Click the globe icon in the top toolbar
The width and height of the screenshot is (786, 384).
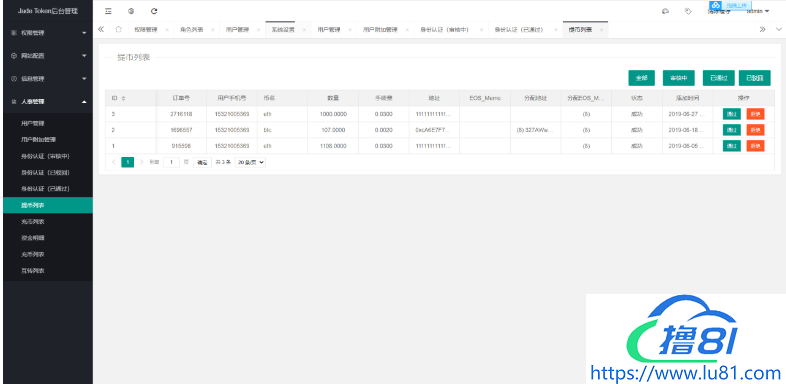131,11
